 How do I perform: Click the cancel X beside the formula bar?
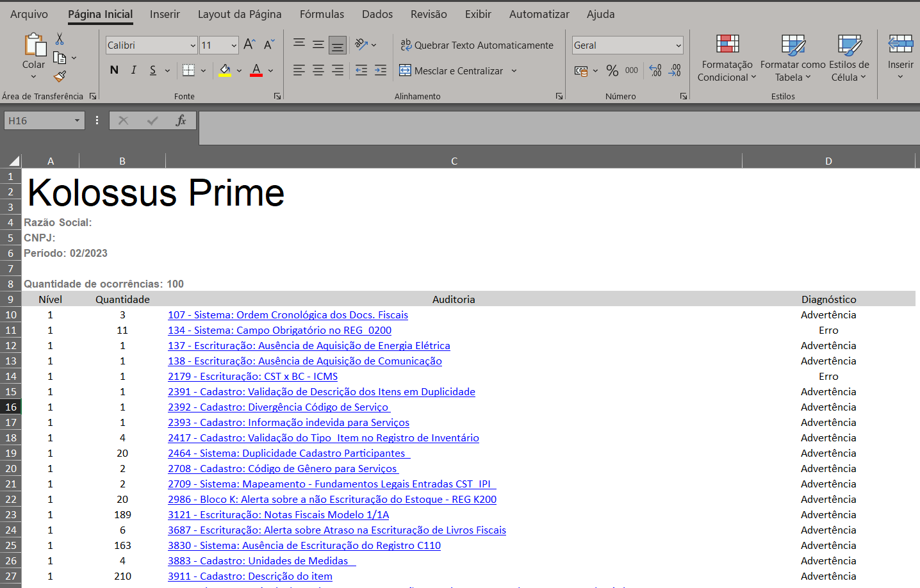[124, 120]
